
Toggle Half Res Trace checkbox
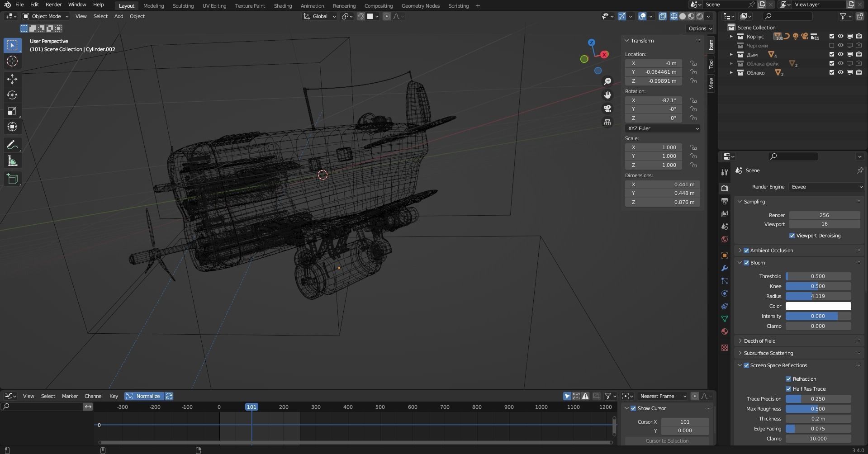pyautogui.click(x=788, y=389)
